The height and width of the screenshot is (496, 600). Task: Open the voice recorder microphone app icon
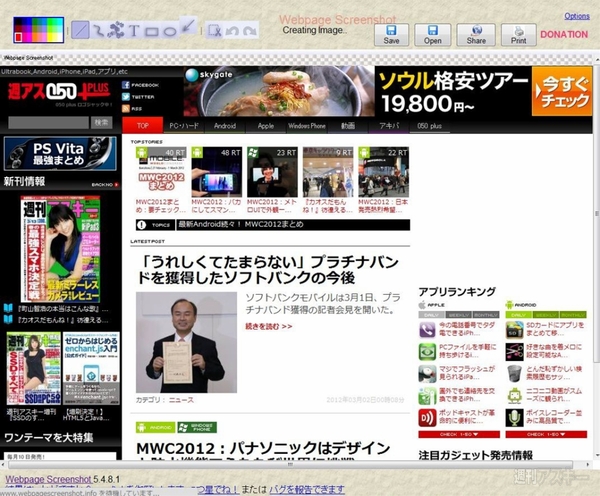pyautogui.click(x=514, y=418)
